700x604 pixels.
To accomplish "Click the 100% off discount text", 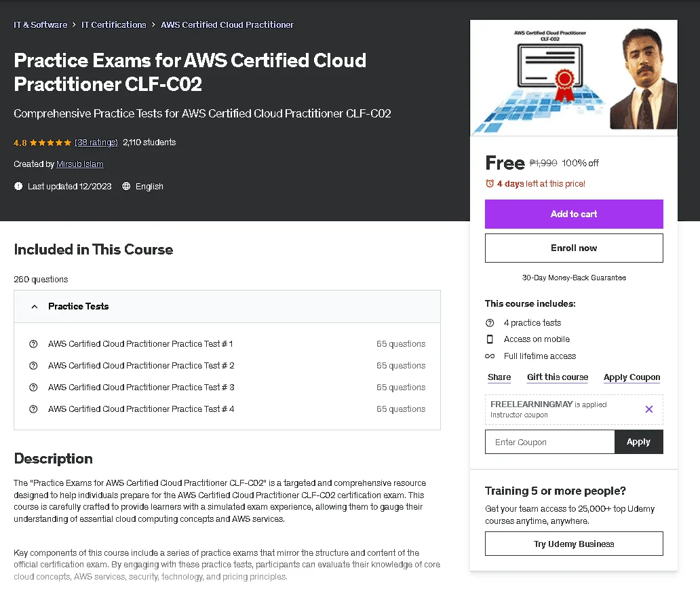I will click(580, 163).
